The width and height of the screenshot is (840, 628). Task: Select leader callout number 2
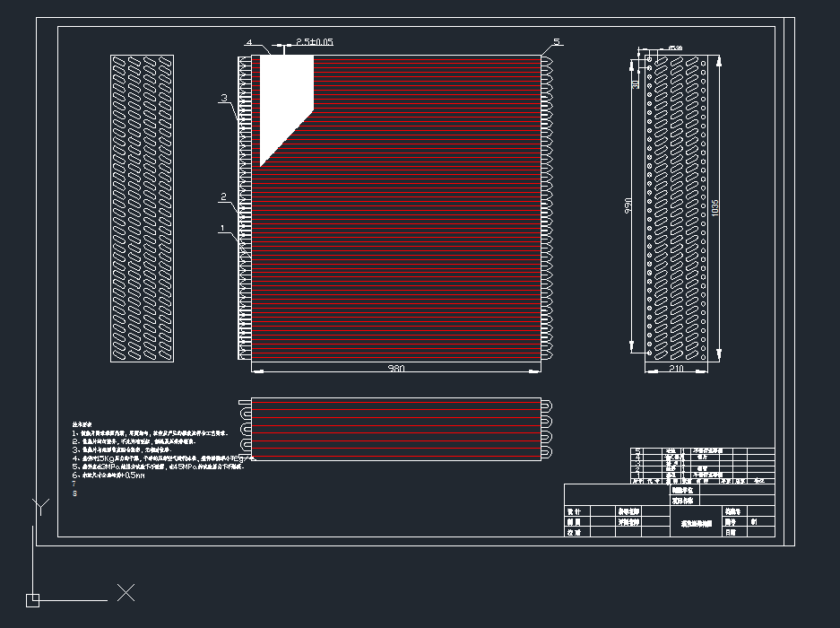224,196
